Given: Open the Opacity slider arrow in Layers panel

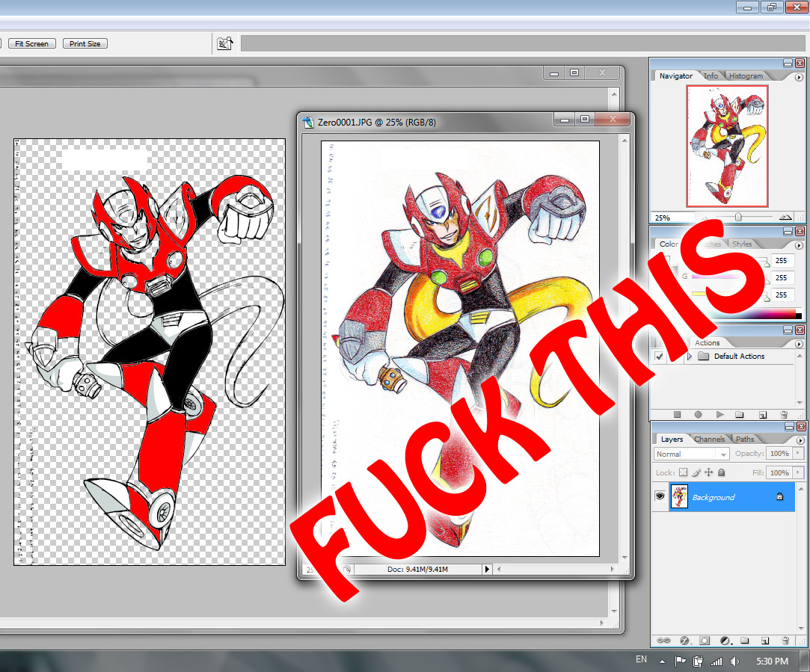Looking at the screenshot, I should point(798,454).
